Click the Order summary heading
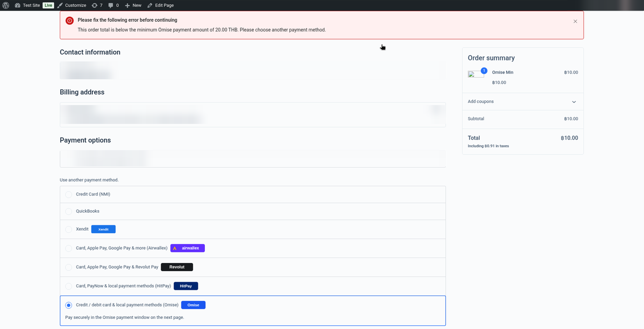 [491, 58]
